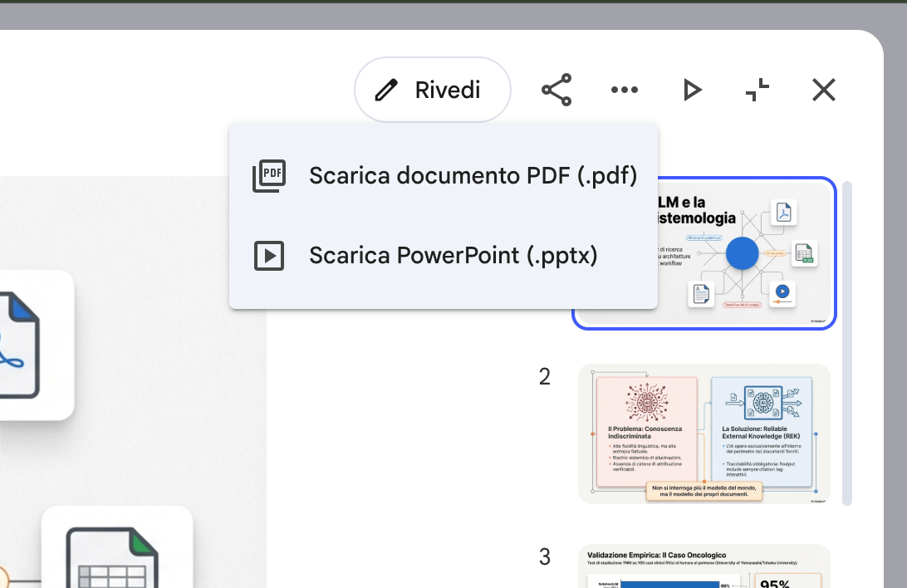Choose Scarica documento PDF (.pdf)

472,176
